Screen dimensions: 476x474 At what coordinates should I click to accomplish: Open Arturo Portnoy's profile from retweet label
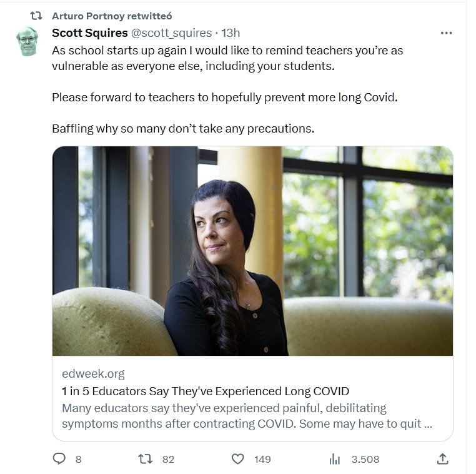coord(112,16)
